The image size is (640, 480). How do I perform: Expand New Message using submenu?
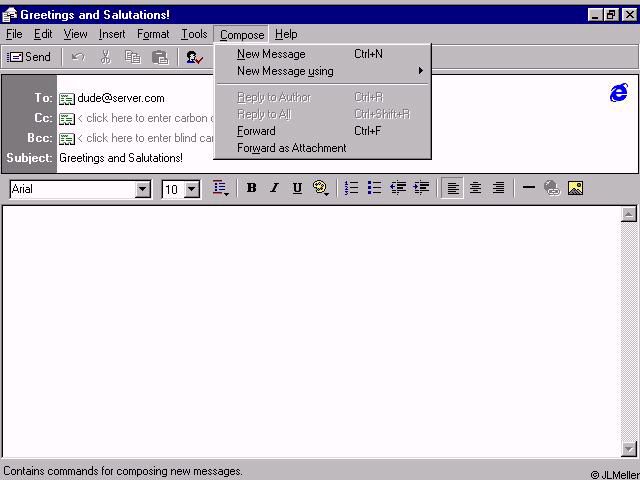[x=322, y=71]
